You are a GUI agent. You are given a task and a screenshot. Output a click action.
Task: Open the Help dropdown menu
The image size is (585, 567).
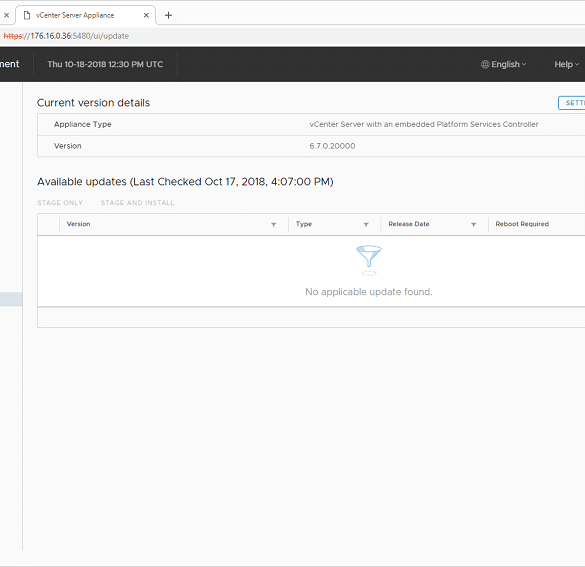click(566, 64)
